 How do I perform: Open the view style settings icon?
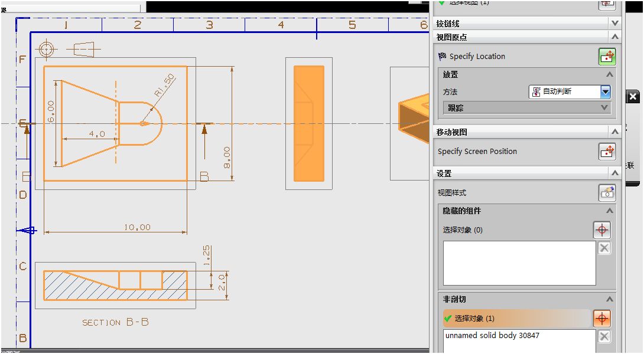click(607, 193)
